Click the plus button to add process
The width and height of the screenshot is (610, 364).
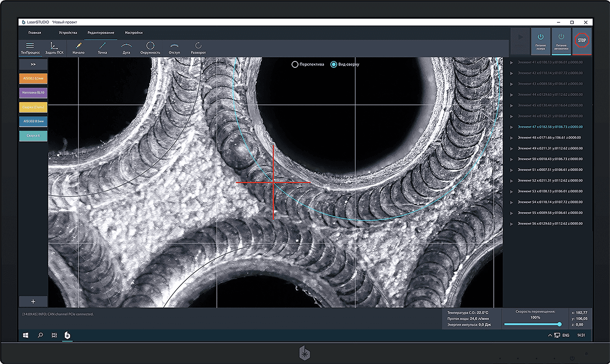coord(33,301)
